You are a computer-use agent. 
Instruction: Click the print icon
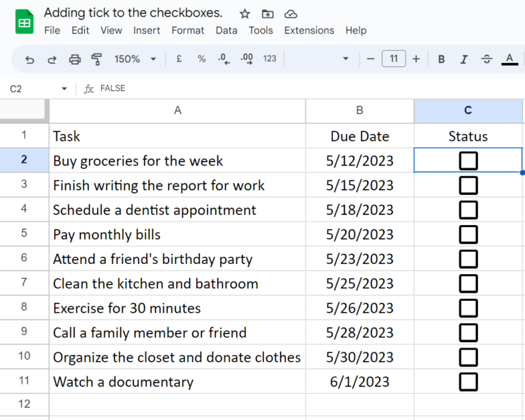point(75,60)
